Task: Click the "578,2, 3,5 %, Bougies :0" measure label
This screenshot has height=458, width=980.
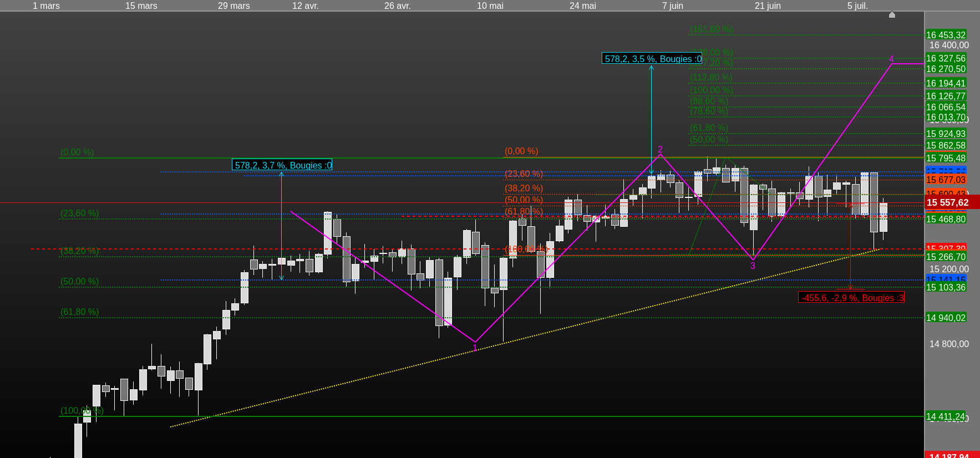Action: 652,58
